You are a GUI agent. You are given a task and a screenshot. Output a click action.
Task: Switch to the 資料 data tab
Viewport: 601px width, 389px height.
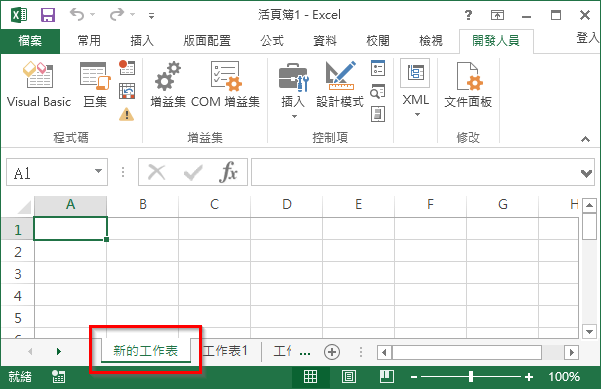325,41
